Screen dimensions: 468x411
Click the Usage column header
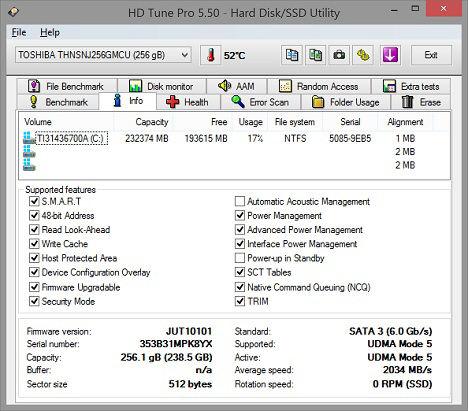click(250, 122)
